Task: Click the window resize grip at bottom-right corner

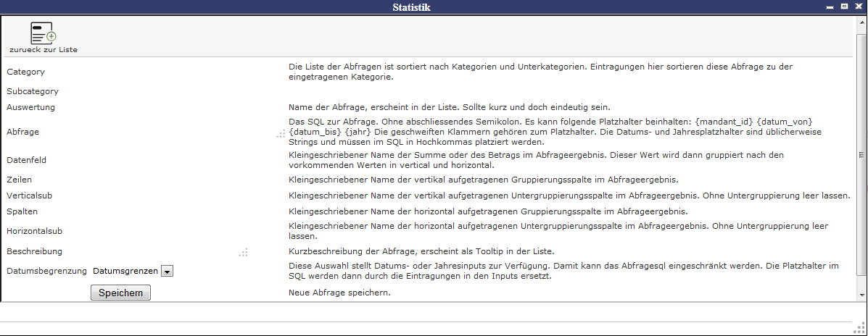Action: pyautogui.click(x=859, y=328)
